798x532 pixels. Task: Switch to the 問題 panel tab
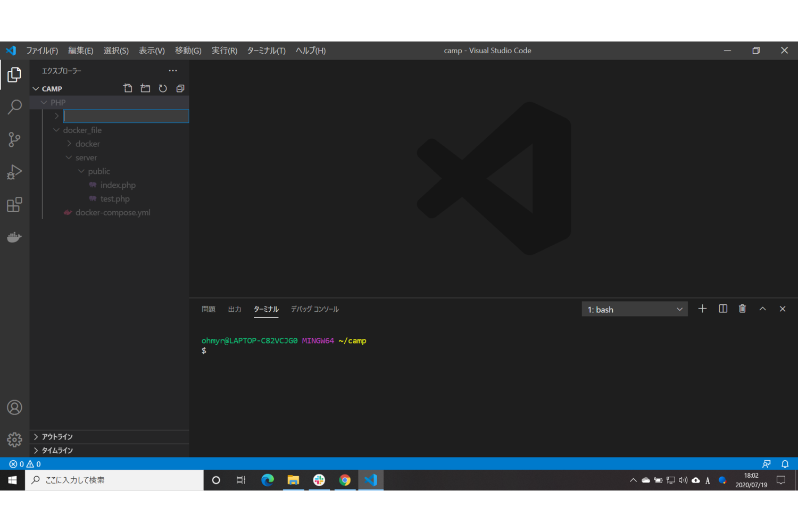coord(209,309)
